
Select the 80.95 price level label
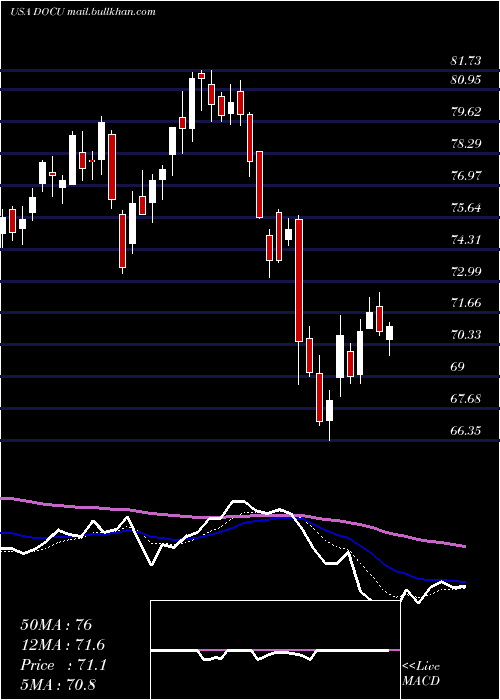click(466, 80)
